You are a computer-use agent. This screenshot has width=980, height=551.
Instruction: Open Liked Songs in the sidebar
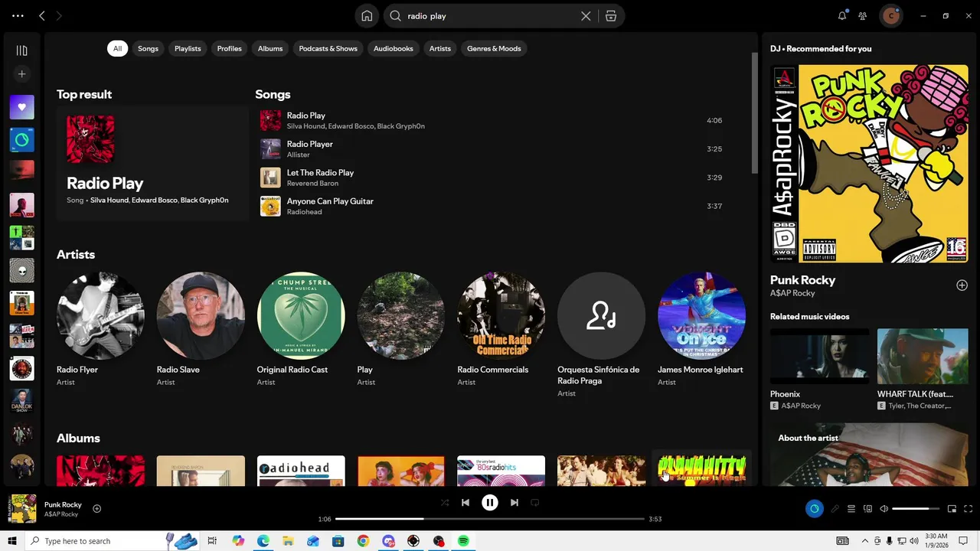(21, 107)
